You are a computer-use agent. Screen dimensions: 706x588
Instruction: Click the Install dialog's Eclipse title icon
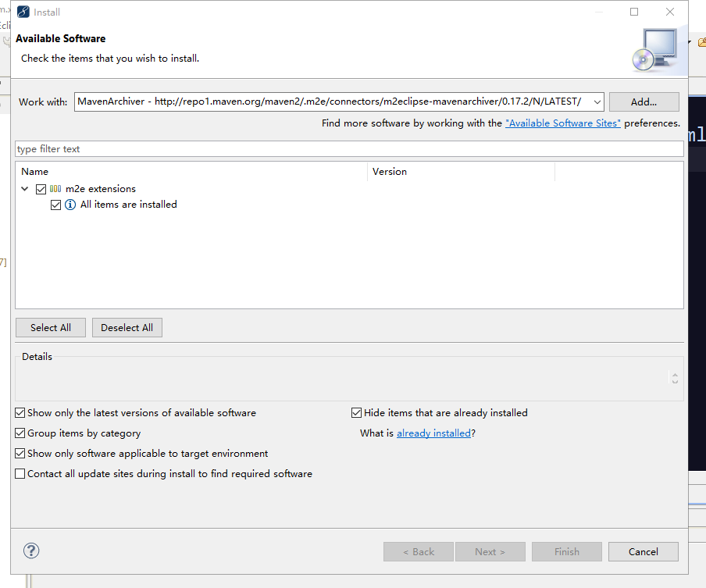coord(23,12)
